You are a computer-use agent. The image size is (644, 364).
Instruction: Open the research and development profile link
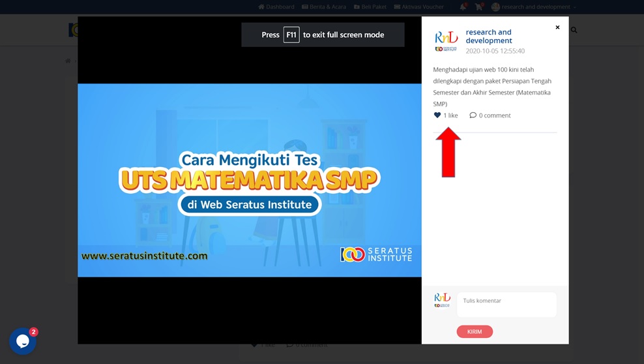[x=489, y=36]
